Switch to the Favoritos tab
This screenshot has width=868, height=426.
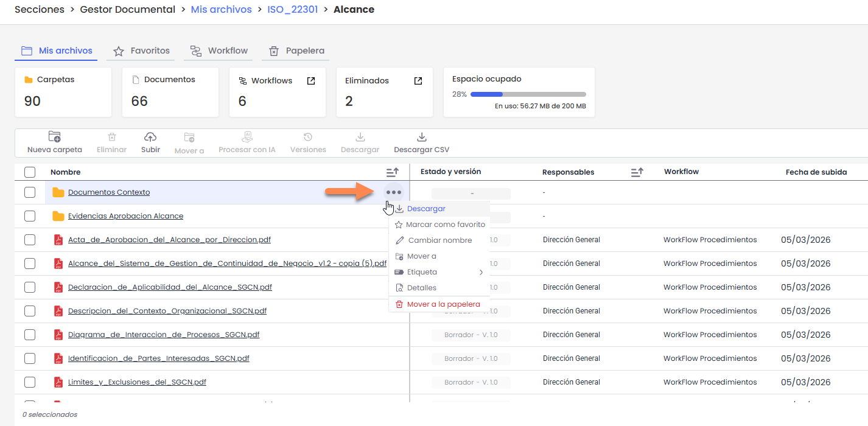141,51
